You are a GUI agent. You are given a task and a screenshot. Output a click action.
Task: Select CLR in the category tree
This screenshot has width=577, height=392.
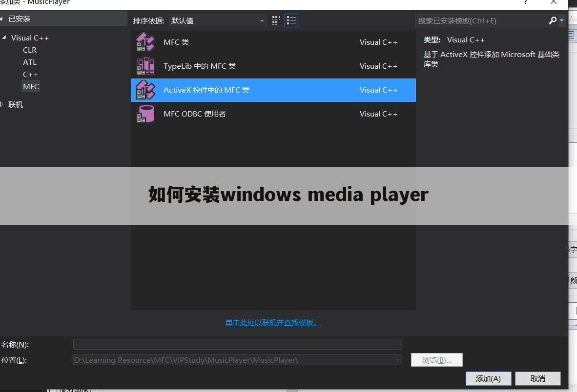pyautogui.click(x=30, y=50)
